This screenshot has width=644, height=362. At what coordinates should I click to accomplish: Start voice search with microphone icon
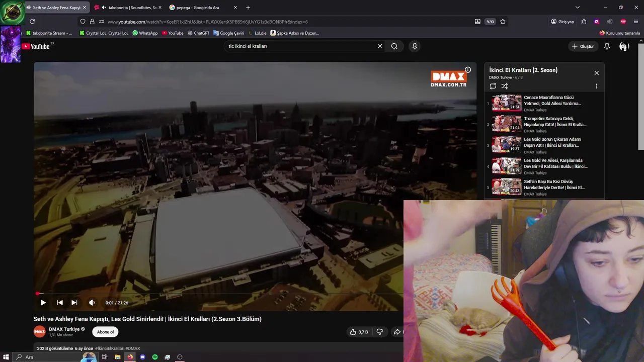click(415, 46)
